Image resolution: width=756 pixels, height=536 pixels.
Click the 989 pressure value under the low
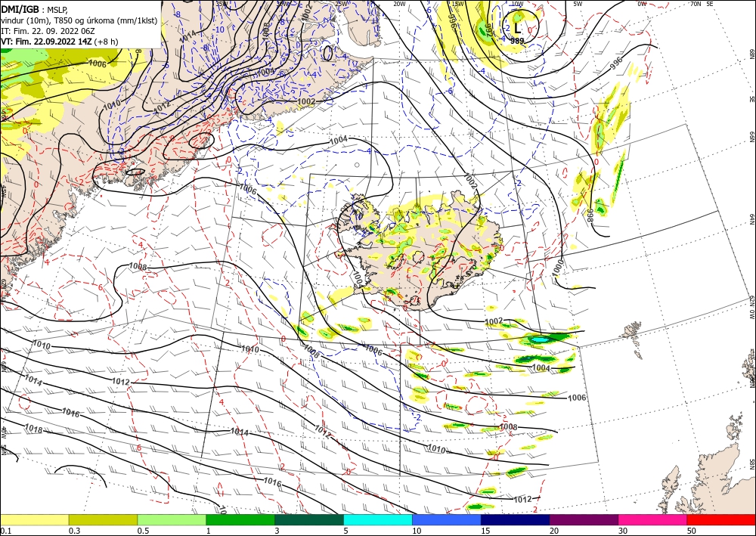point(517,41)
